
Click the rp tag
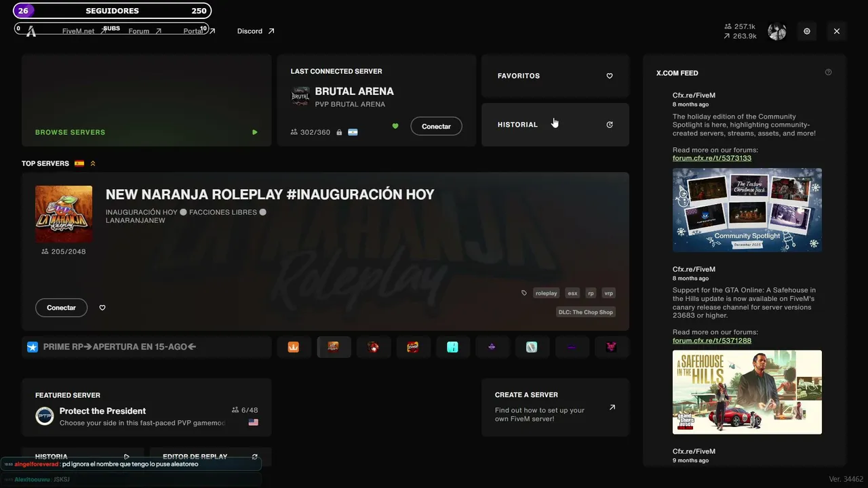591,293
